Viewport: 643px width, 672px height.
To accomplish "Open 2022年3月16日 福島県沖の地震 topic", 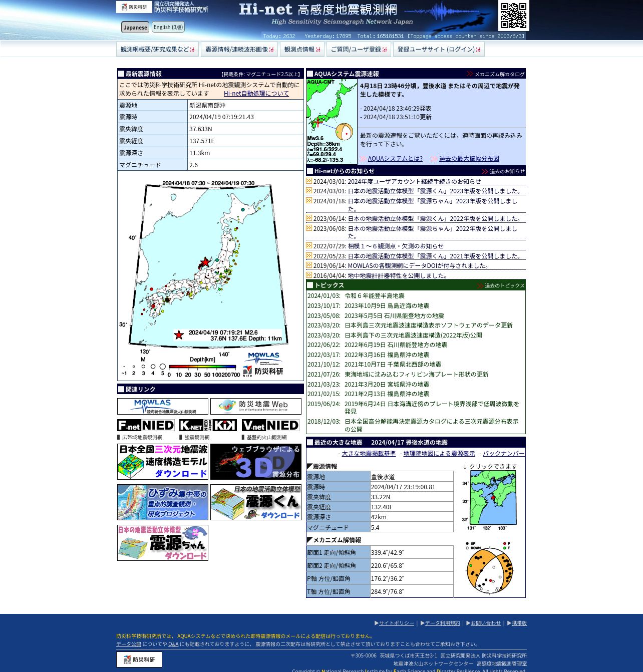I will (x=387, y=355).
